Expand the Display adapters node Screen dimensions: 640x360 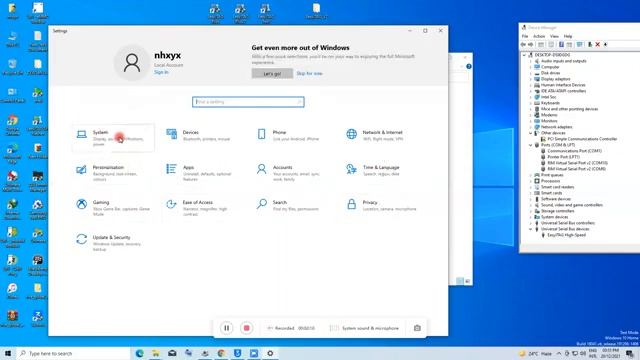(531, 79)
